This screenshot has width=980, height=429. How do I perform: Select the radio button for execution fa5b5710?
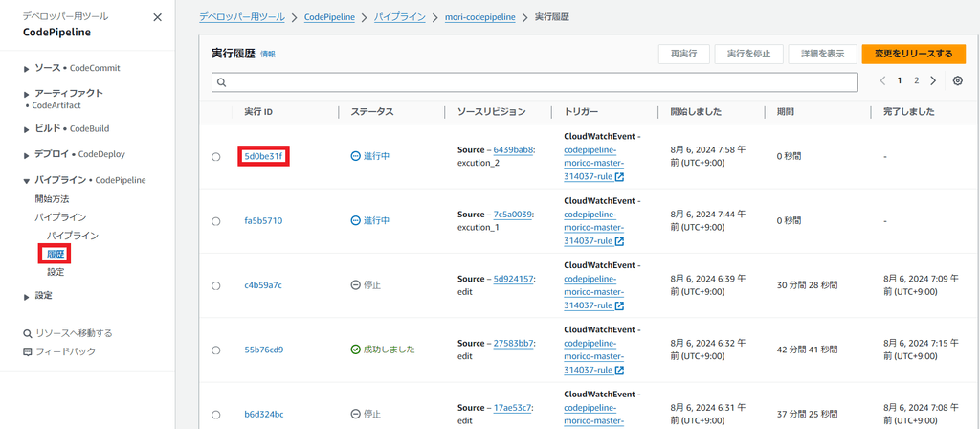click(x=215, y=221)
